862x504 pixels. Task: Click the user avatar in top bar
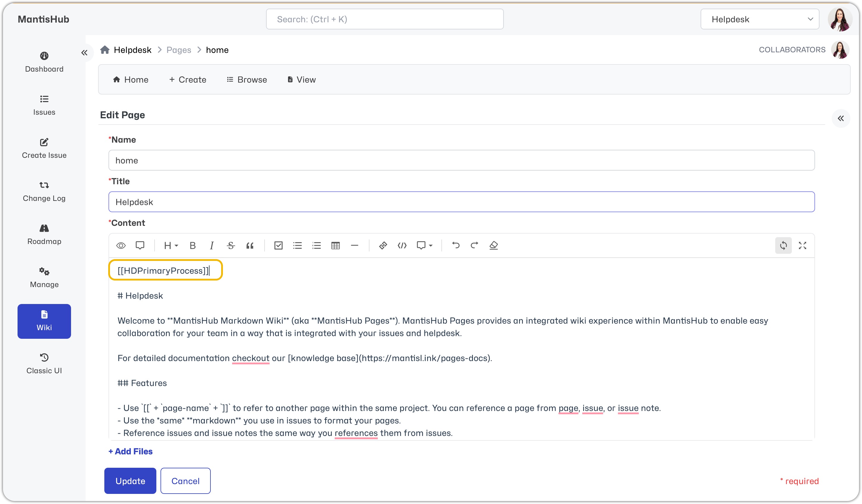pos(840,19)
